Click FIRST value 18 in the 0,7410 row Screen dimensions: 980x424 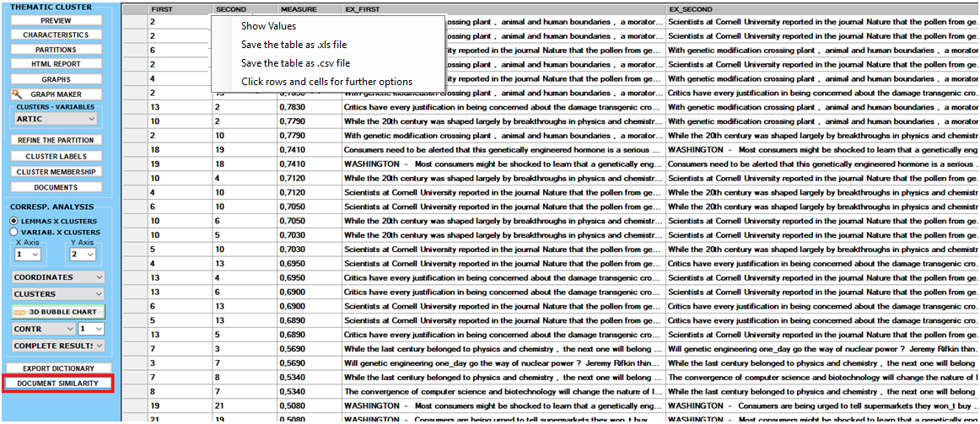click(x=180, y=150)
